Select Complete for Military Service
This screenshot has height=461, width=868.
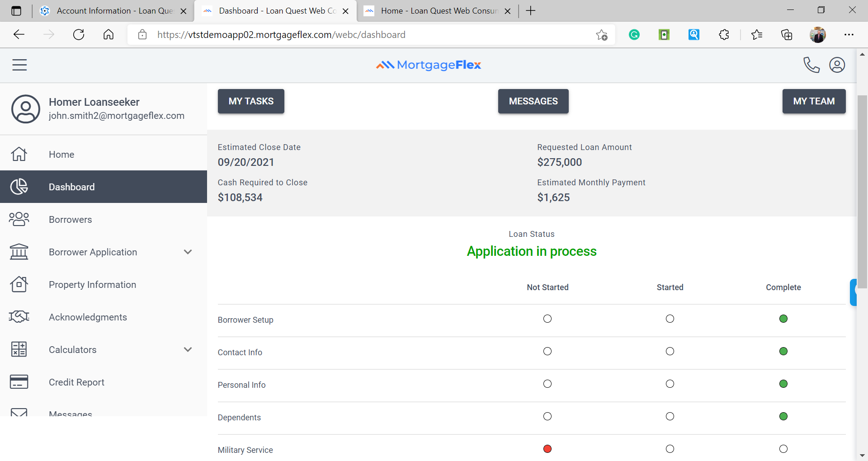click(x=783, y=449)
